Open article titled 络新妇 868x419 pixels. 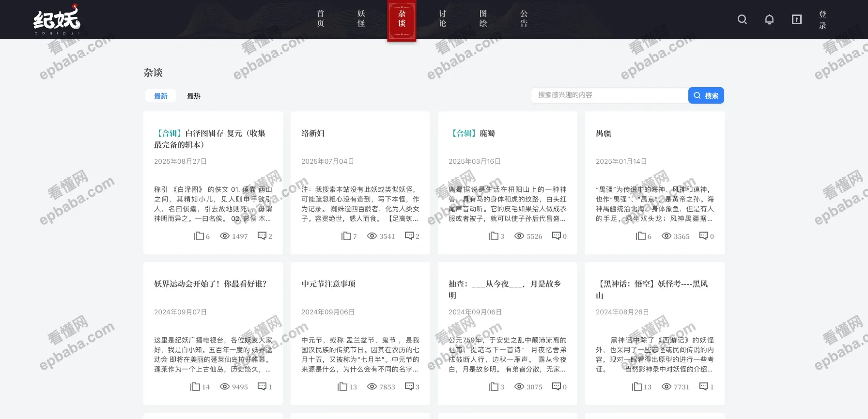coord(313,133)
